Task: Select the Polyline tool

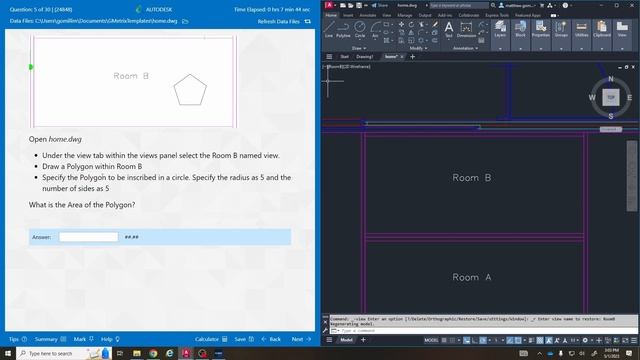Action: [343, 29]
